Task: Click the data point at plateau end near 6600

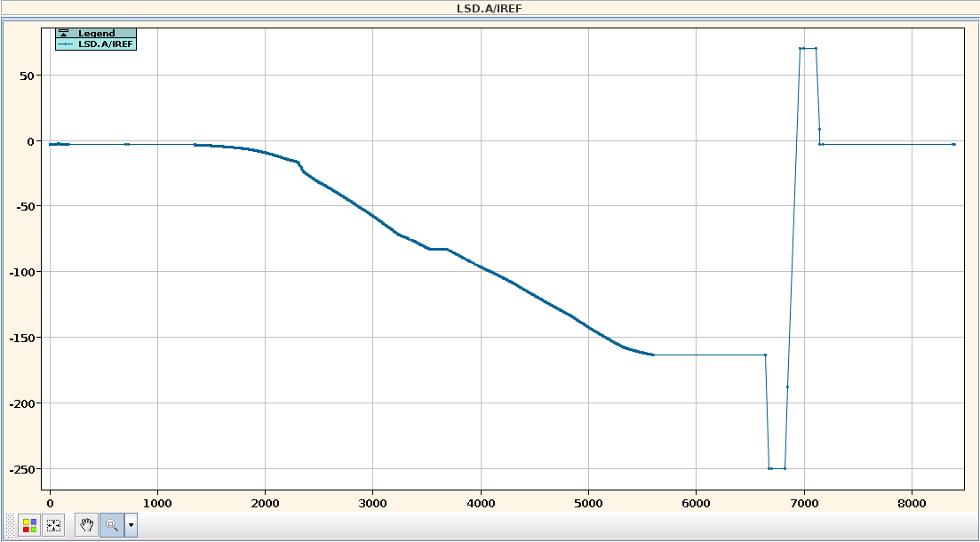Action: click(x=765, y=355)
